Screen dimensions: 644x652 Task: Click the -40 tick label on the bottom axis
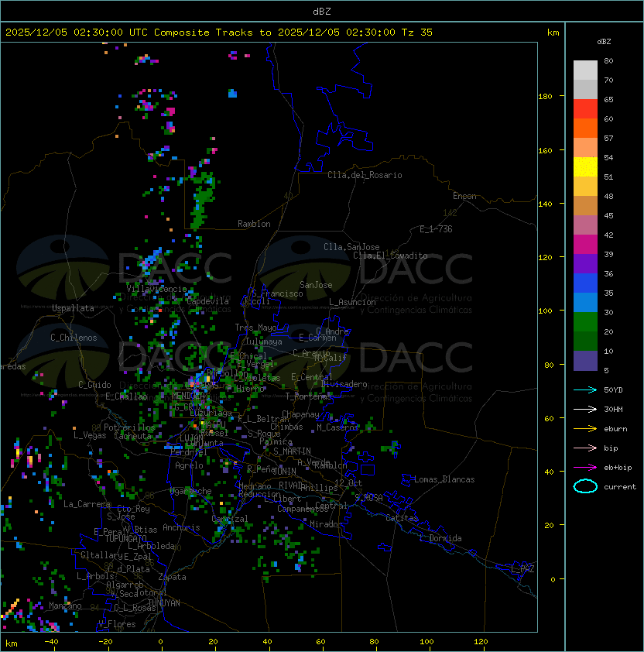coord(51,642)
